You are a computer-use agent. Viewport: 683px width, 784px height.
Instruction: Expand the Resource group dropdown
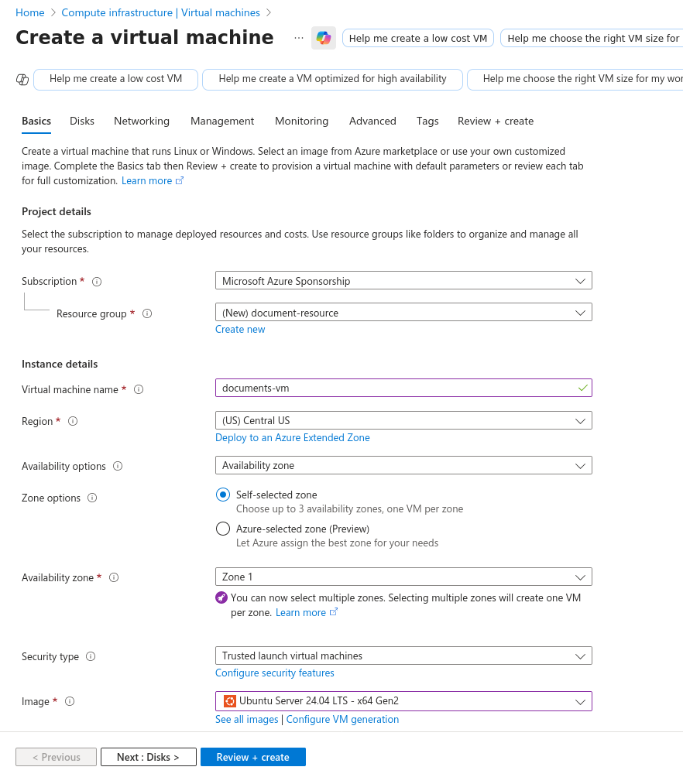coord(403,313)
